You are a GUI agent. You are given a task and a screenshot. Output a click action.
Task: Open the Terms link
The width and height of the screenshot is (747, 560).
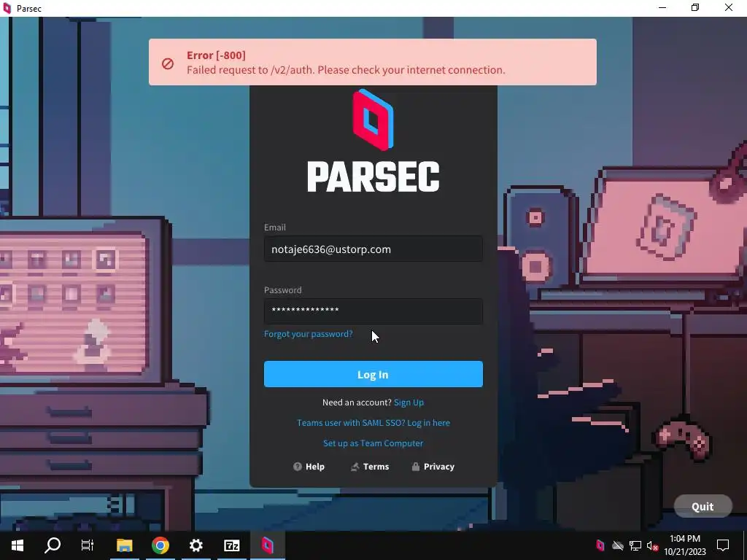(370, 467)
